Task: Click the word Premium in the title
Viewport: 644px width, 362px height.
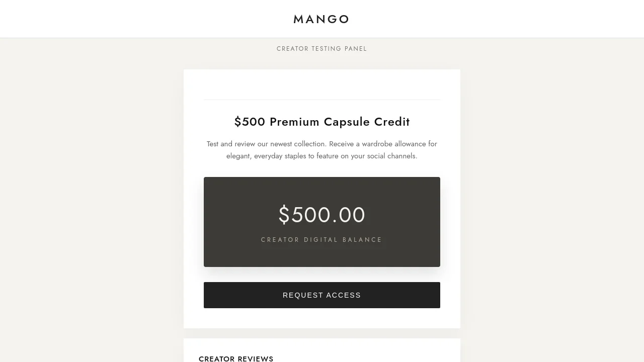Action: point(294,122)
